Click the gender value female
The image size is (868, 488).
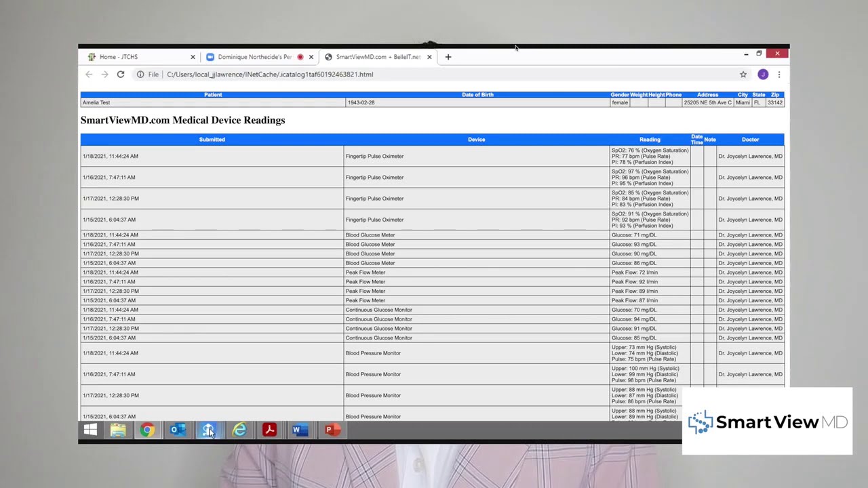620,103
